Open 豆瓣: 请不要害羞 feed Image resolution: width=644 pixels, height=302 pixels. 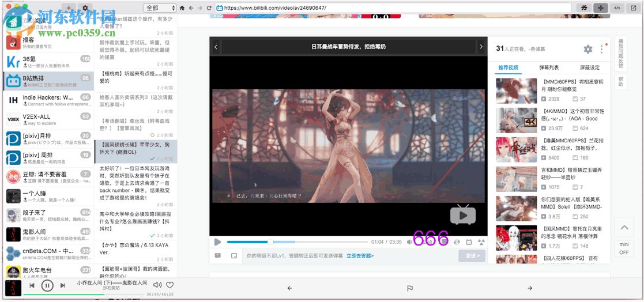point(48,178)
